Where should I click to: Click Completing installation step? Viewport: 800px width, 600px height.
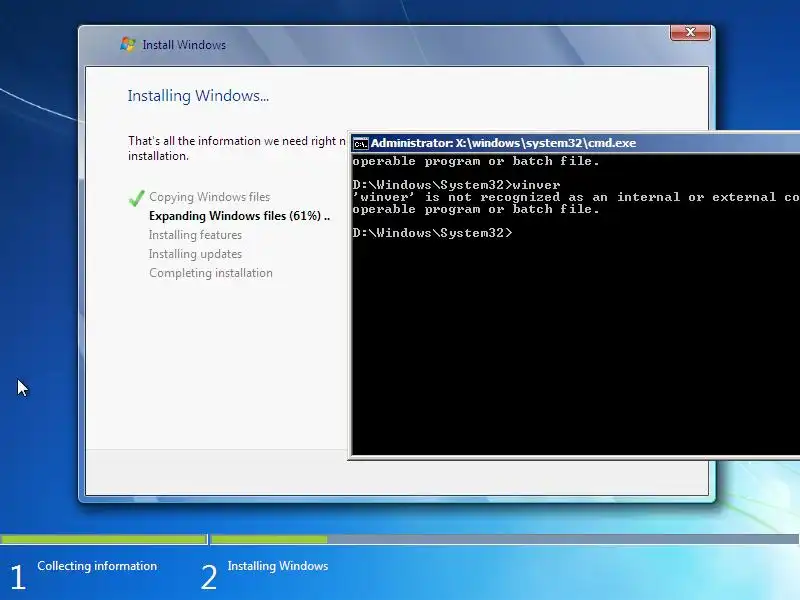[x=211, y=273]
